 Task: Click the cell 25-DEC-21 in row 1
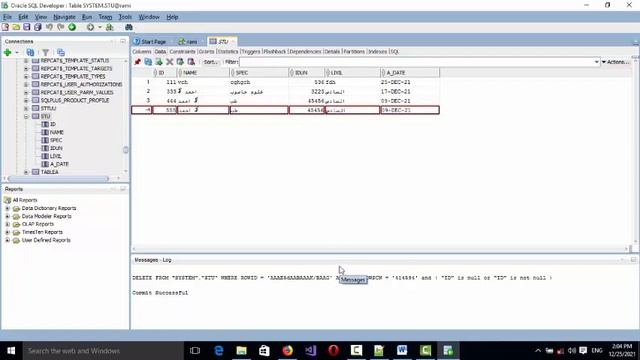coord(409,82)
